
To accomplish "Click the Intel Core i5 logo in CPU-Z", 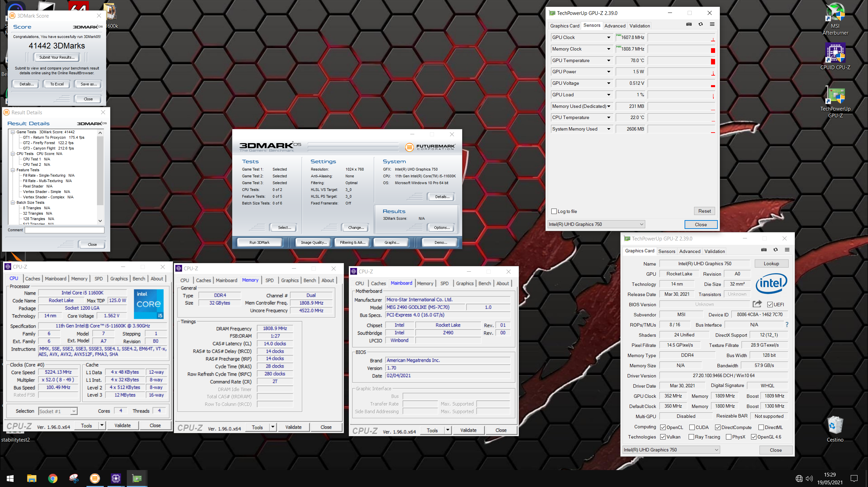I will [149, 304].
